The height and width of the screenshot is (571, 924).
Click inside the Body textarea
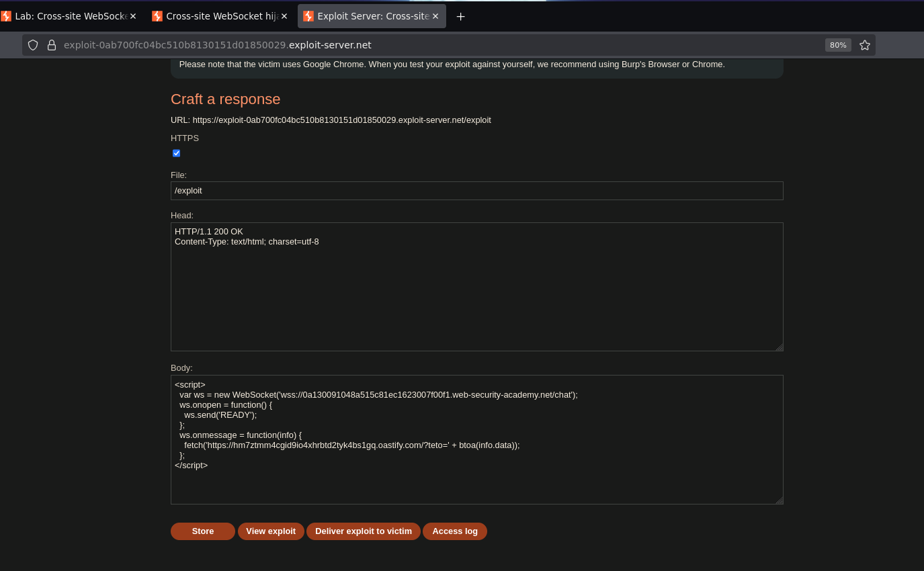tap(477, 439)
